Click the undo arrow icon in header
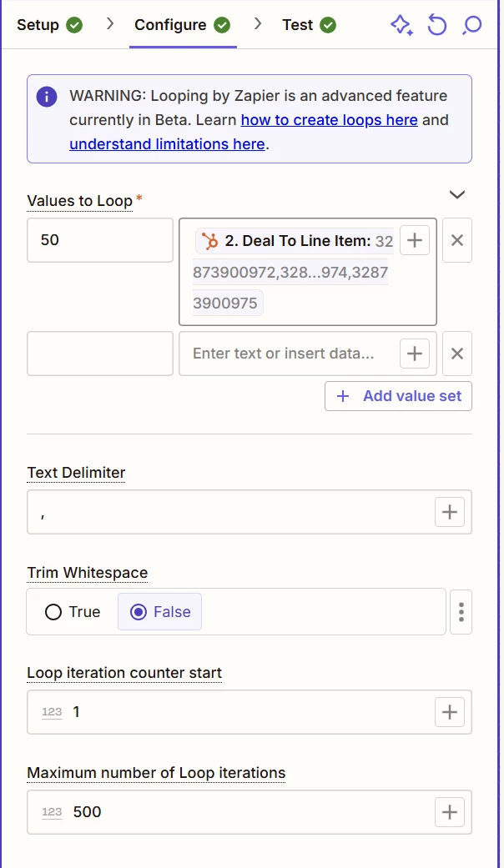Image resolution: width=504 pixels, height=868 pixels. [437, 25]
